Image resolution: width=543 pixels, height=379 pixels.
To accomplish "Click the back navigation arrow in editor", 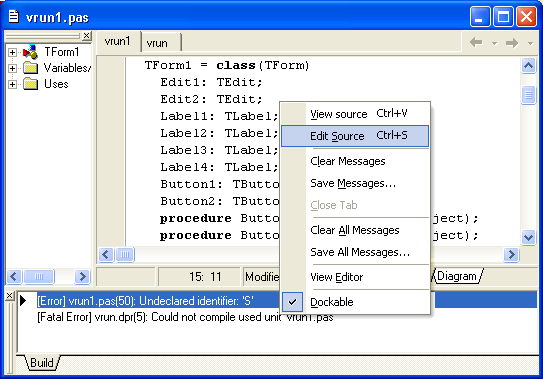I will [476, 43].
